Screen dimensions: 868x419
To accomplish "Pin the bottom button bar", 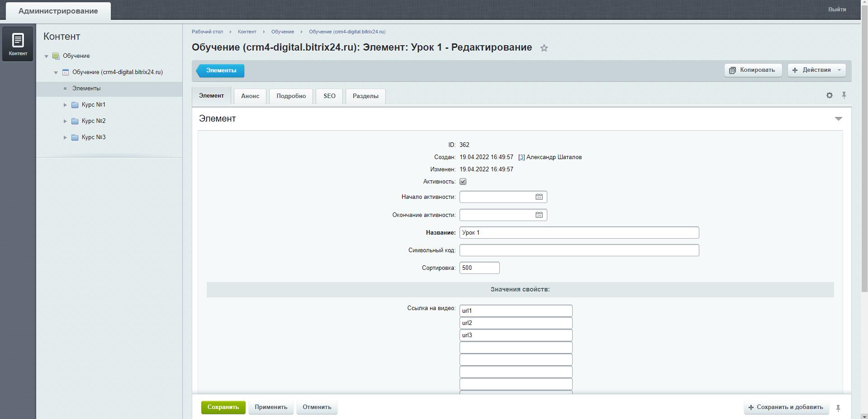I will 838,408.
